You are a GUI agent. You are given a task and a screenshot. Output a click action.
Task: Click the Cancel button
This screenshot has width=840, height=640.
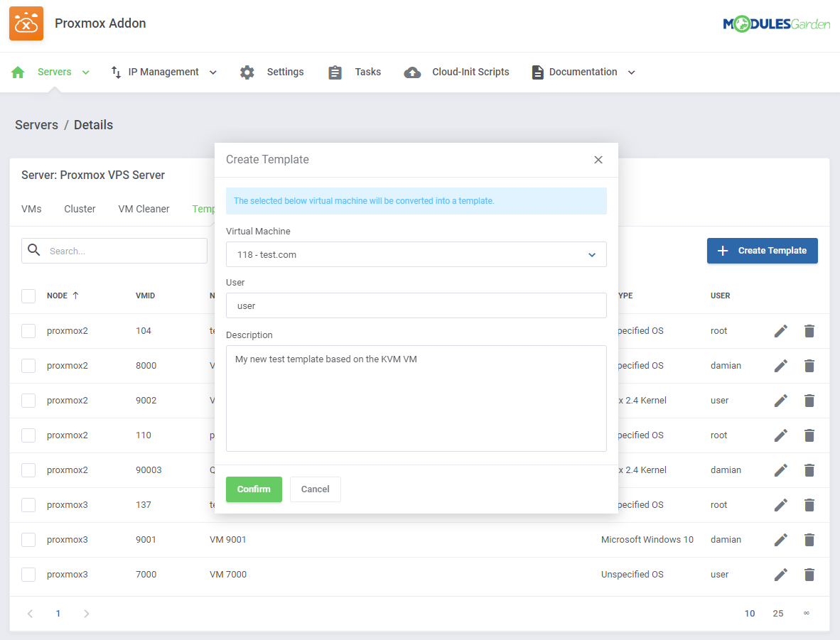pos(315,489)
